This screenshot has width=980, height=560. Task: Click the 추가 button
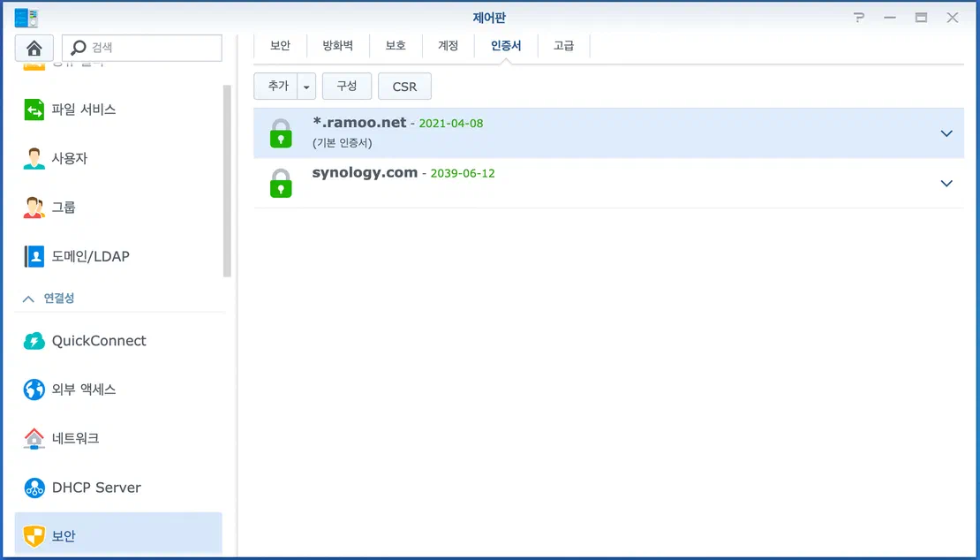pos(277,87)
